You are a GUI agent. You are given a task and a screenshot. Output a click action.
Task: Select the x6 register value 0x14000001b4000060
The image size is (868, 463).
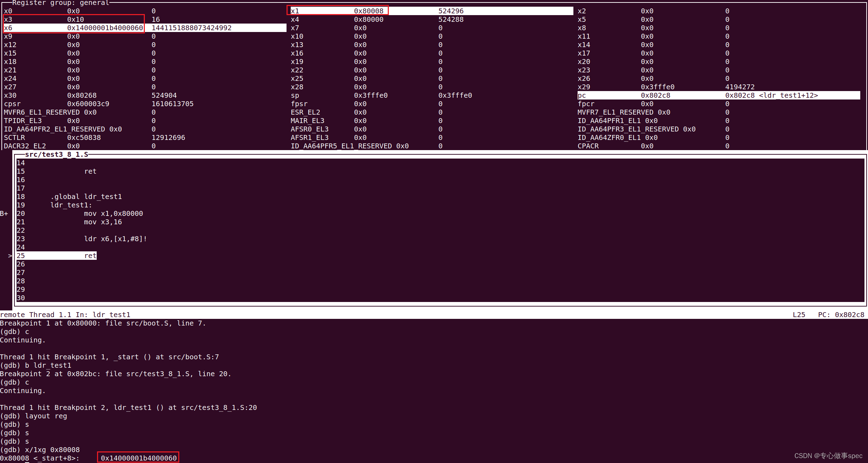tap(105, 28)
